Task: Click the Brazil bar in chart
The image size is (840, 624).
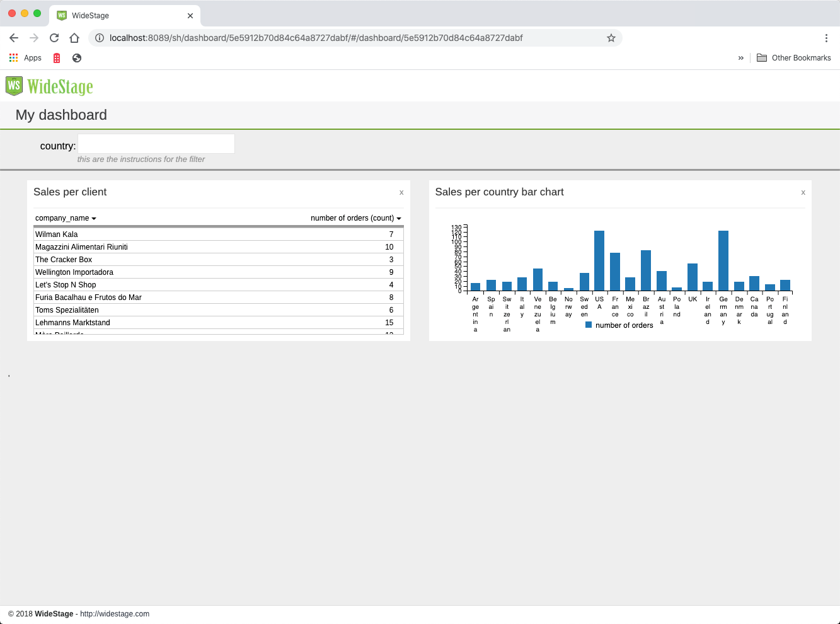Action: 646,271
